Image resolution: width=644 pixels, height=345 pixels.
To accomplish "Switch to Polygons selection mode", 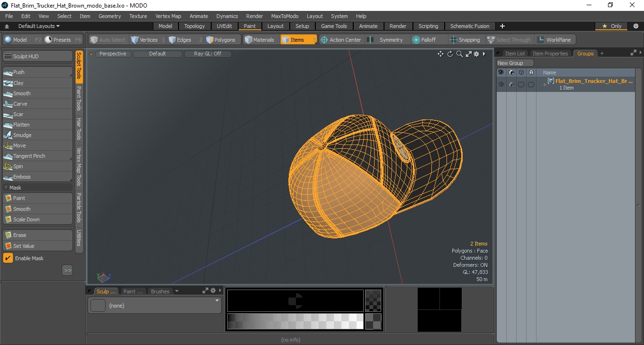I will (x=223, y=40).
